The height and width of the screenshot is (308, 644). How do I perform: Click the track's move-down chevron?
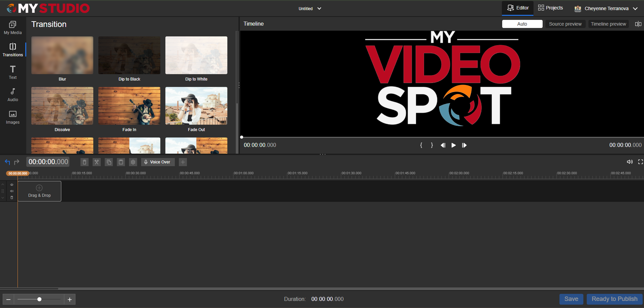tap(3, 198)
